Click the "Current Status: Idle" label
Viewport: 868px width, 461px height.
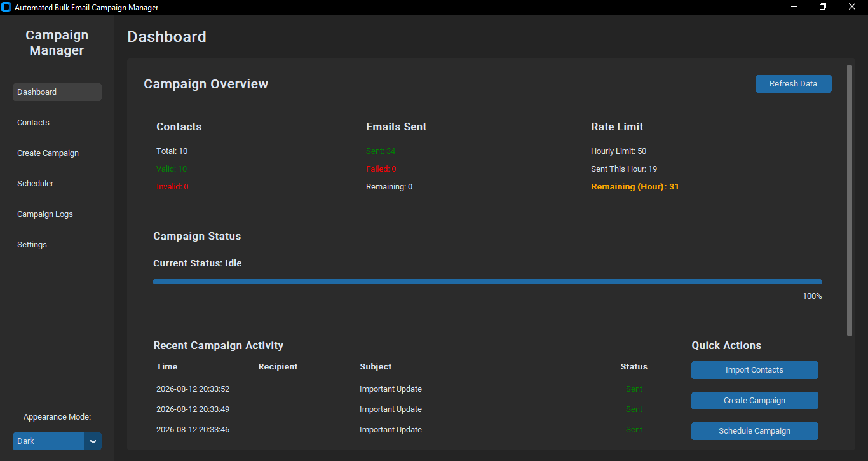(198, 263)
